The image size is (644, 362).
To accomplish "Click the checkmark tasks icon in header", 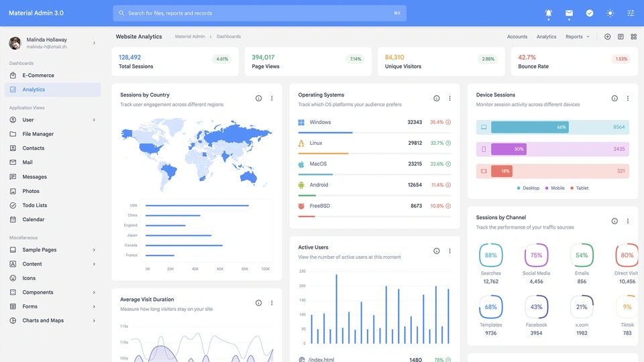I will pyautogui.click(x=590, y=13).
